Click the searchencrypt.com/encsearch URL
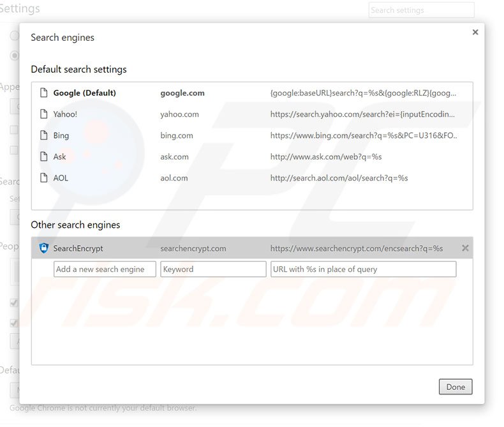This screenshot has width=504, height=427. [357, 248]
